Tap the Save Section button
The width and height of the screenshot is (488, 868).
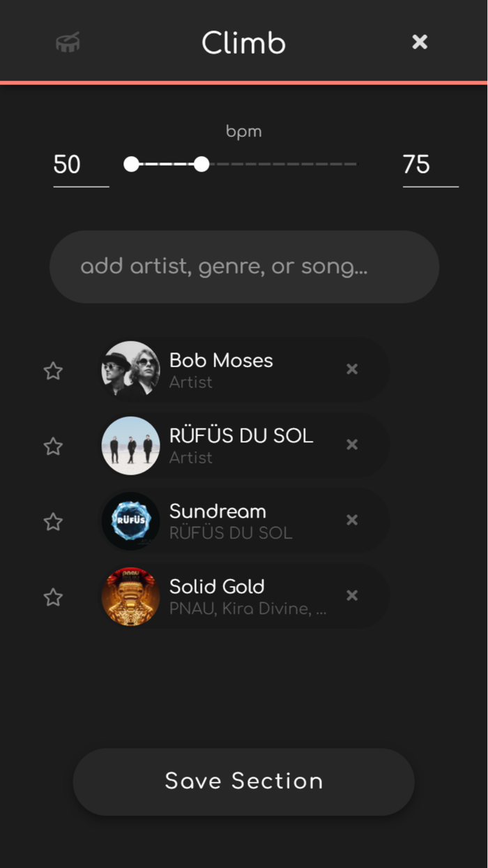[243, 781]
